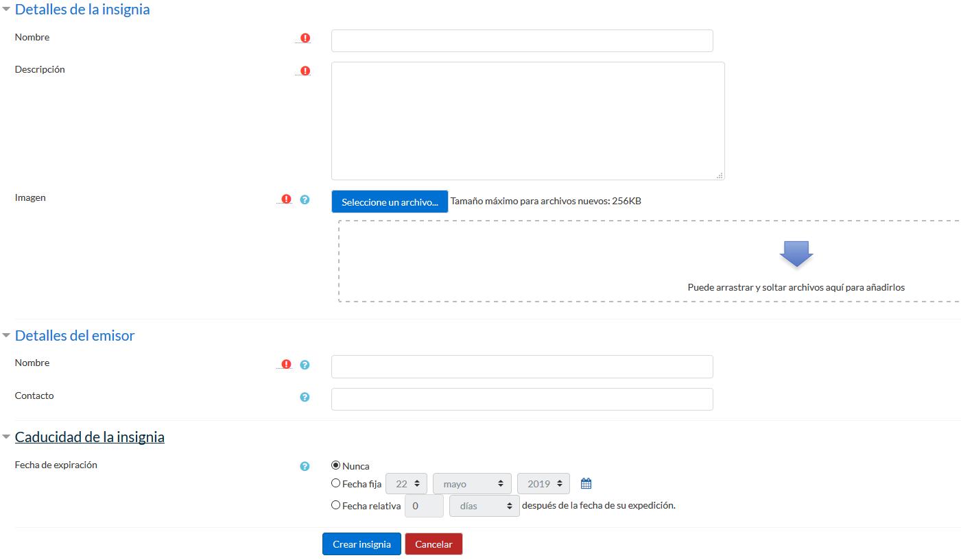The image size is (961, 560).
Task: Click the drag-and-drop file area text
Action: click(796, 287)
